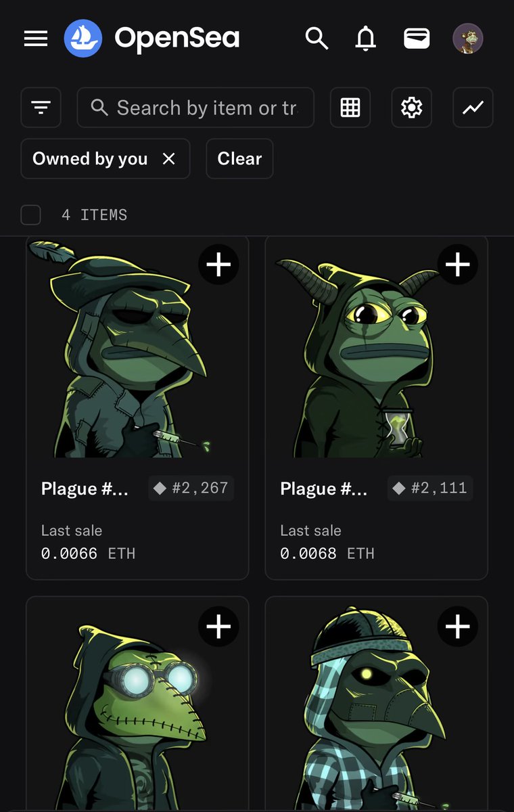The height and width of the screenshot is (812, 514).
Task: Open the rank #2,267 badge
Action: pos(191,488)
